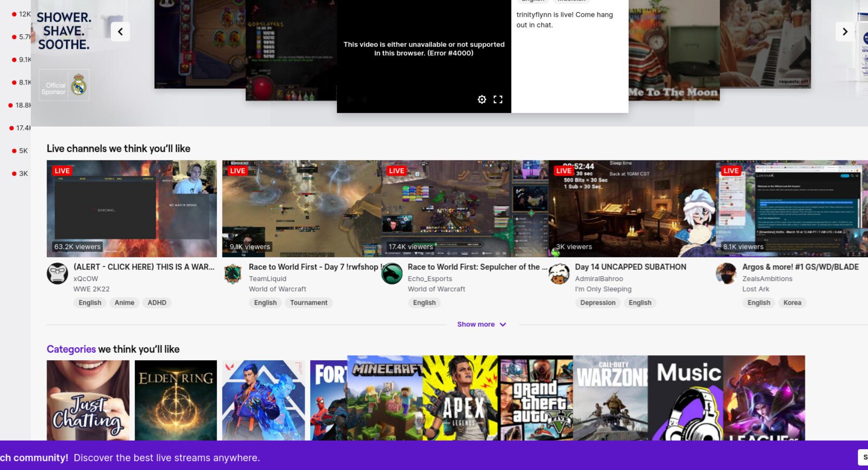This screenshot has height=470, width=868.
Task: Open AdmiralBahroo channel avatar
Action: coord(559,273)
